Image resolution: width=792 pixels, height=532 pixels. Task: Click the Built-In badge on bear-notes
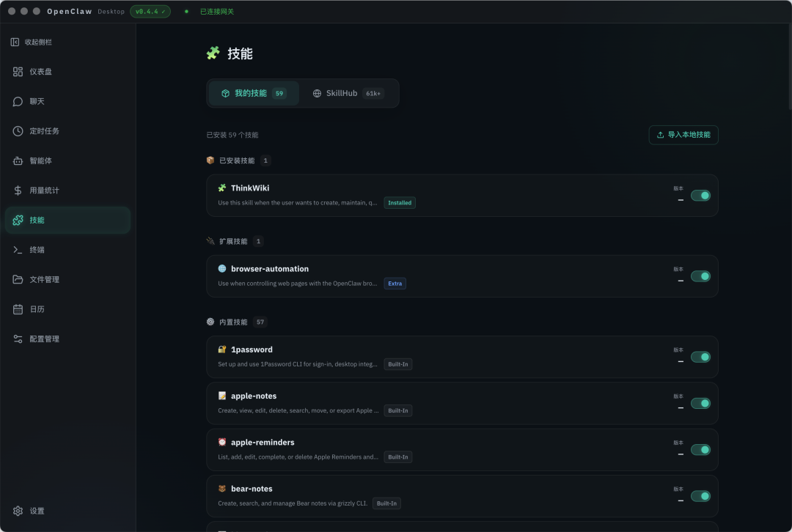386,503
